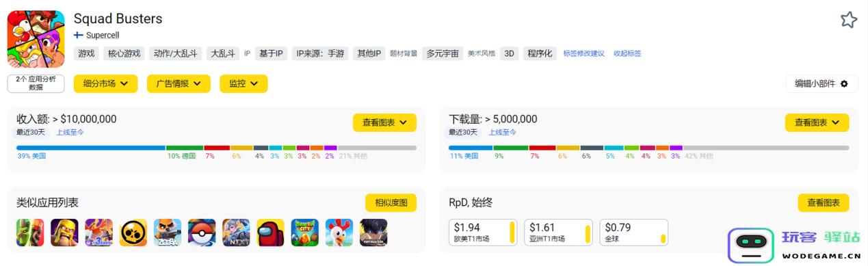Click the 标签修改建议 link
Image resolution: width=868 pixels, height=266 pixels.
tap(583, 53)
